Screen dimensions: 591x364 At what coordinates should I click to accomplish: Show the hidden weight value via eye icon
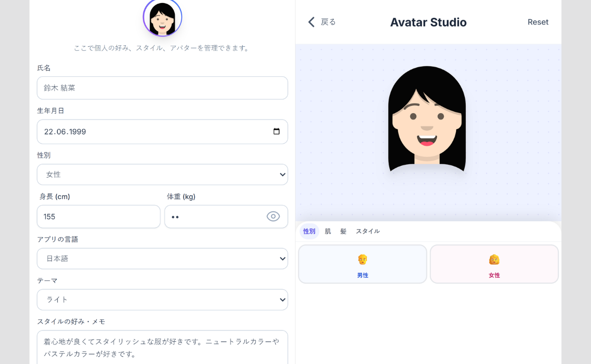tap(273, 216)
